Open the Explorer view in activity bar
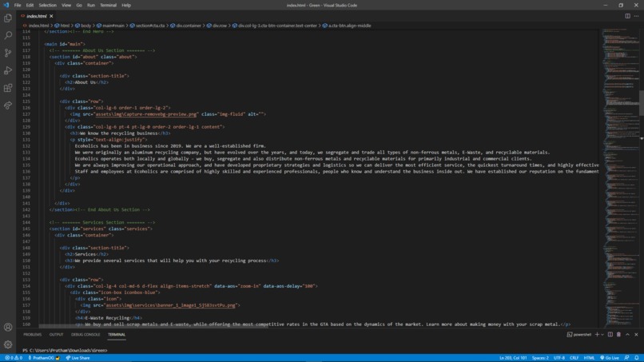Screen dimensions: 644x362 pyautogui.click(x=8, y=18)
